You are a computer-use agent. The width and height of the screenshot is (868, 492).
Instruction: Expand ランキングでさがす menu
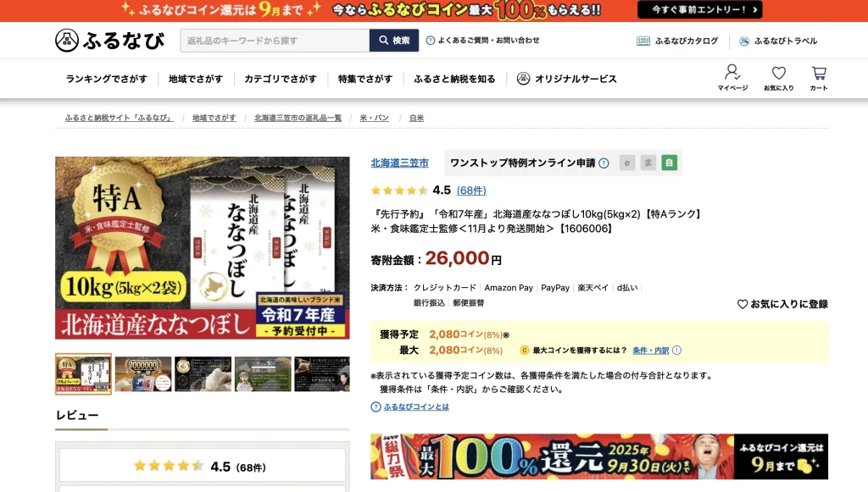pos(106,79)
